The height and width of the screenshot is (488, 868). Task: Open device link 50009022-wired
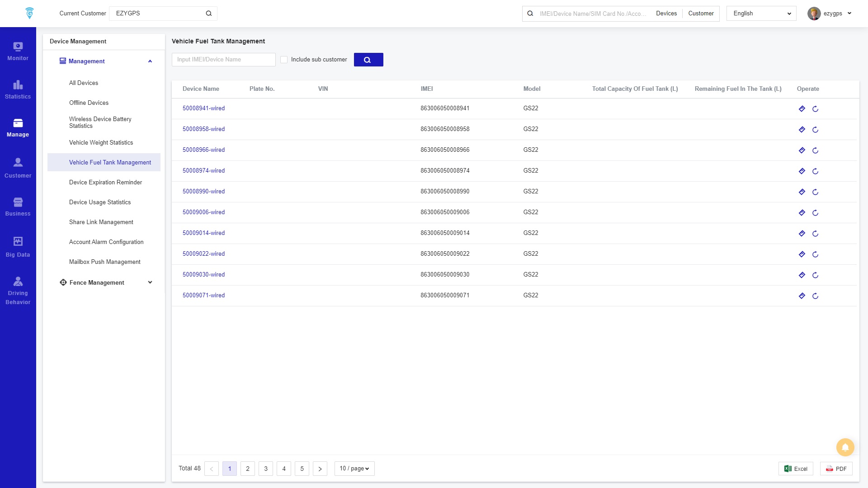203,253
